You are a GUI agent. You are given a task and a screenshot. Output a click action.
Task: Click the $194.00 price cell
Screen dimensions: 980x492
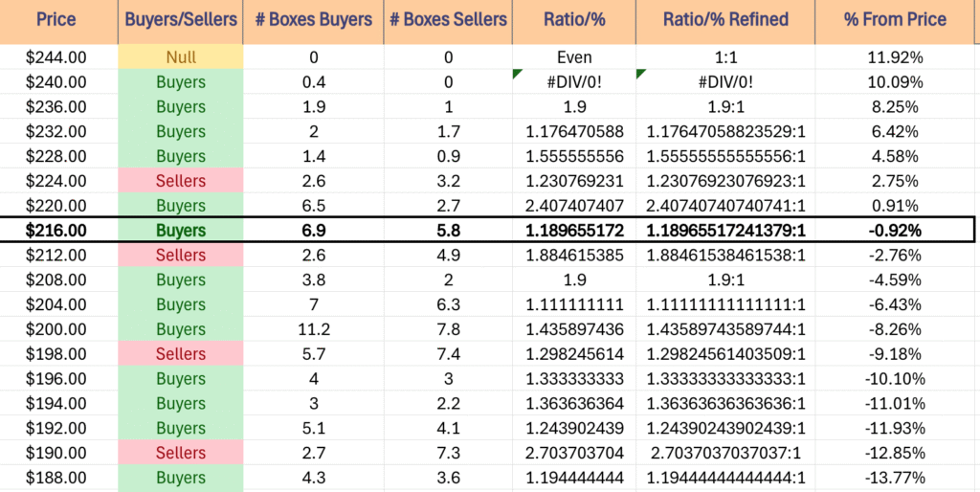pos(58,404)
